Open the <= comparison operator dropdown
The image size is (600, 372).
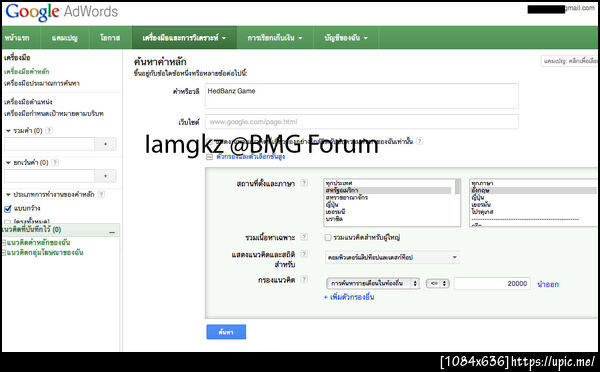(x=437, y=284)
